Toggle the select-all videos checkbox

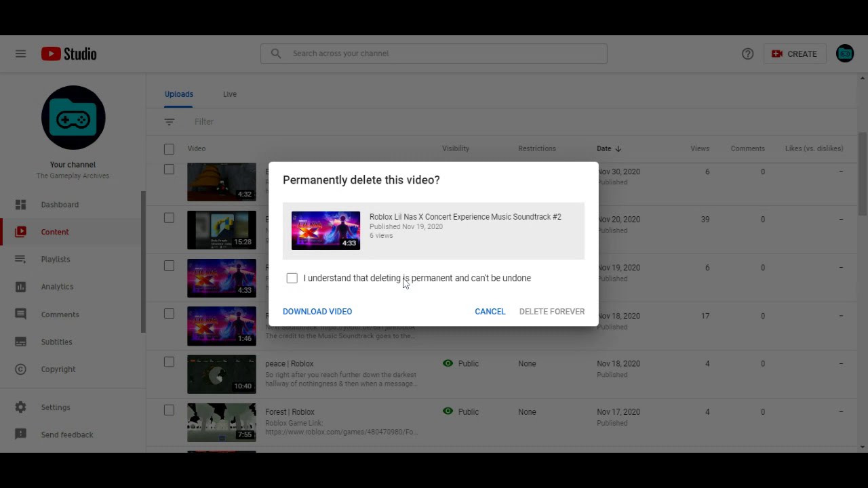[x=169, y=148]
